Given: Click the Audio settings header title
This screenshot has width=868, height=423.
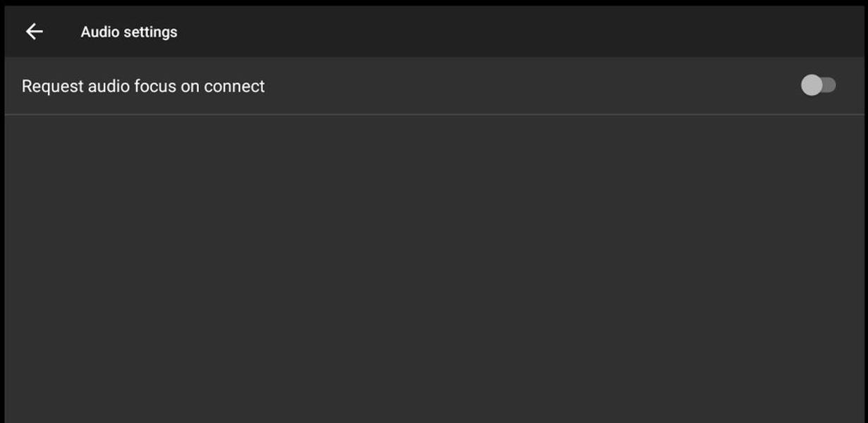Looking at the screenshot, I should pyautogui.click(x=129, y=32).
